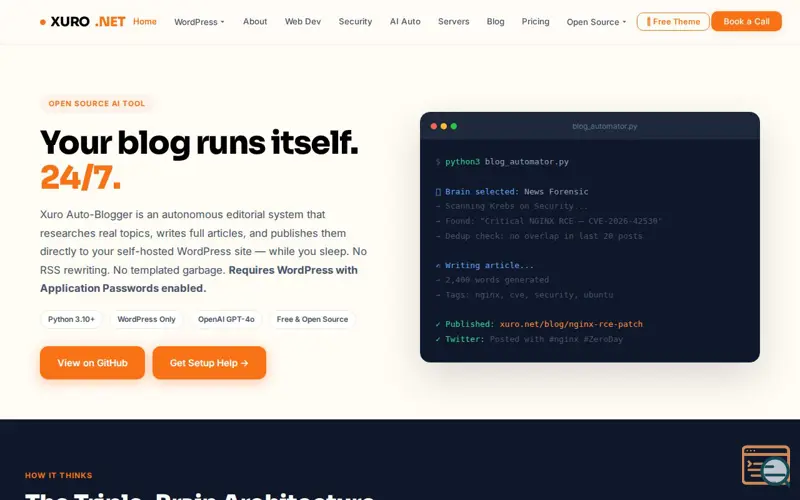Click View on GitHub button
Screen dimensions: 800x500
coord(92,363)
